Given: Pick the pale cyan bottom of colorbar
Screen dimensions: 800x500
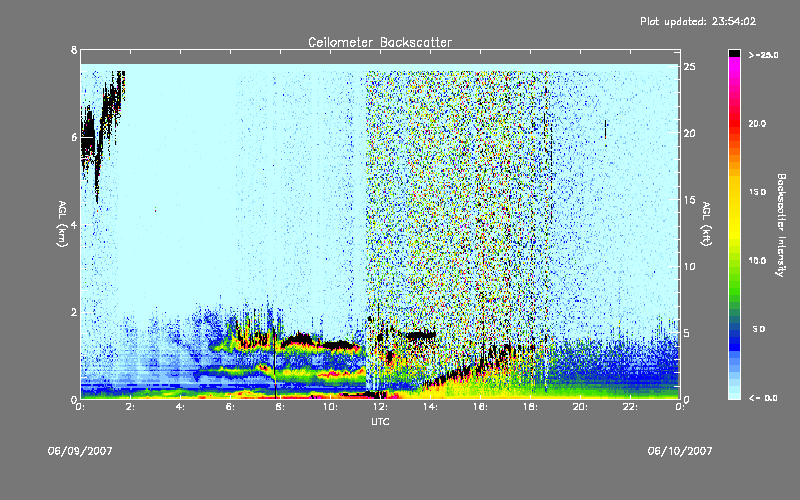Looking at the screenshot, I should point(734,394).
